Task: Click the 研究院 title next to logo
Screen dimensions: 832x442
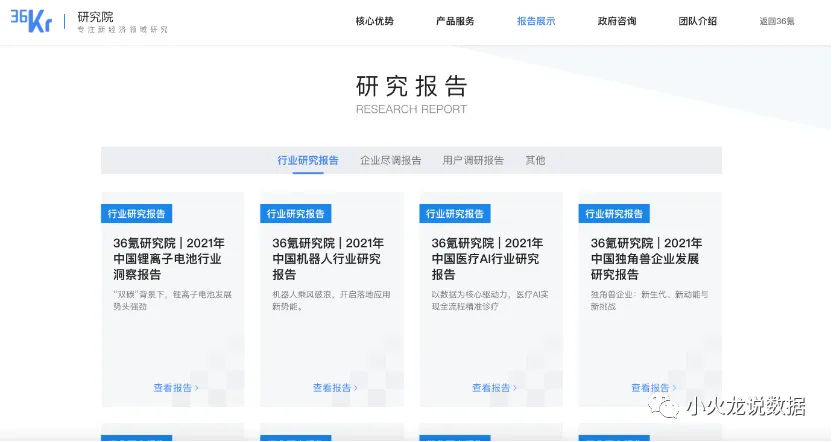Action: pyautogui.click(x=96, y=17)
